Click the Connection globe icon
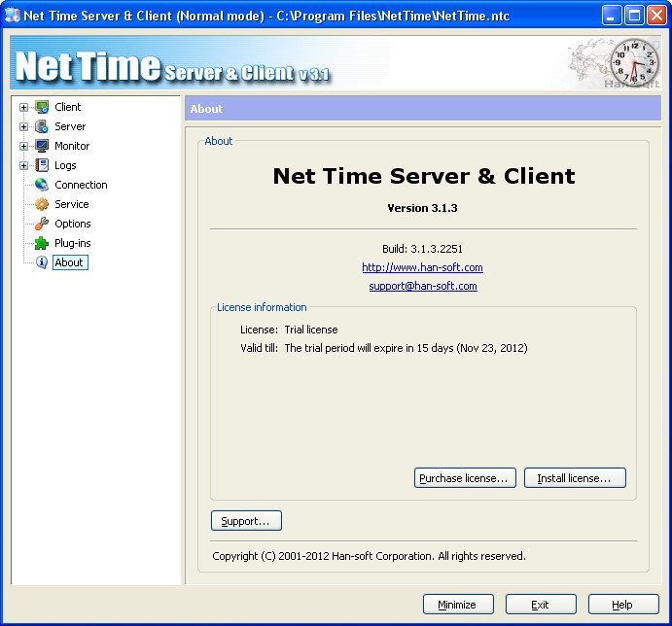The height and width of the screenshot is (626, 672). point(42,185)
